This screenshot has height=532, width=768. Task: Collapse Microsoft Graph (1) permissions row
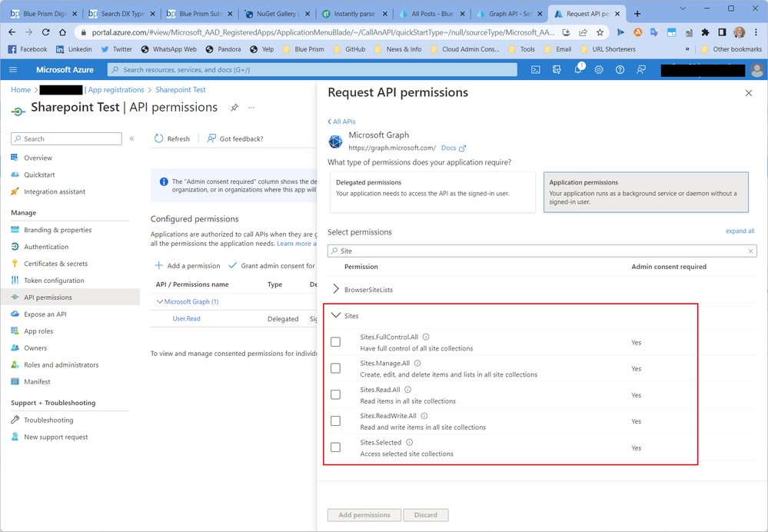coord(160,301)
